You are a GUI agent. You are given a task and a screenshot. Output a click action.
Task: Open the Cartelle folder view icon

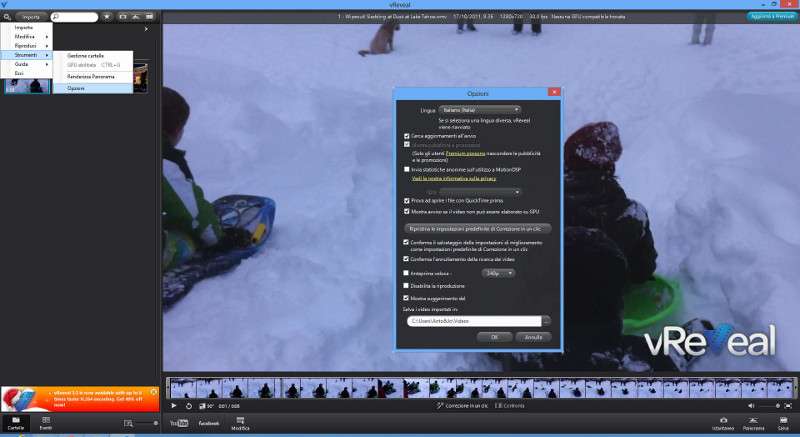pyautogui.click(x=15, y=422)
